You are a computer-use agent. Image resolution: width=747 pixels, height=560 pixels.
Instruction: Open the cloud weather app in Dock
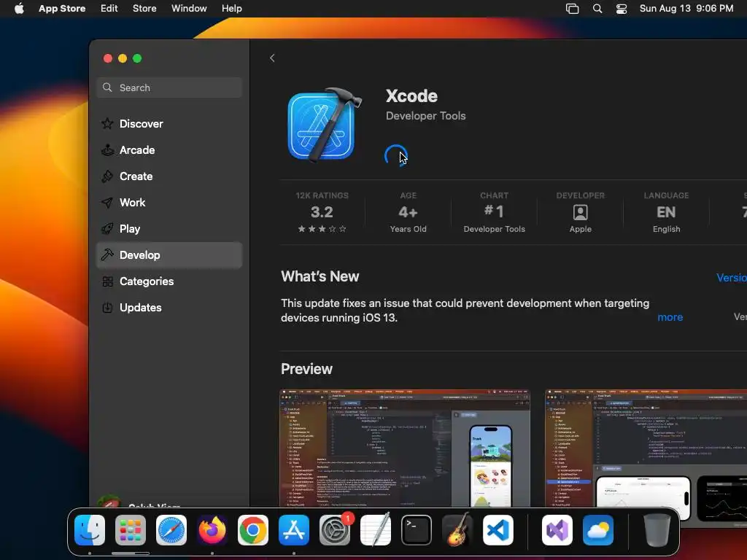[598, 530]
